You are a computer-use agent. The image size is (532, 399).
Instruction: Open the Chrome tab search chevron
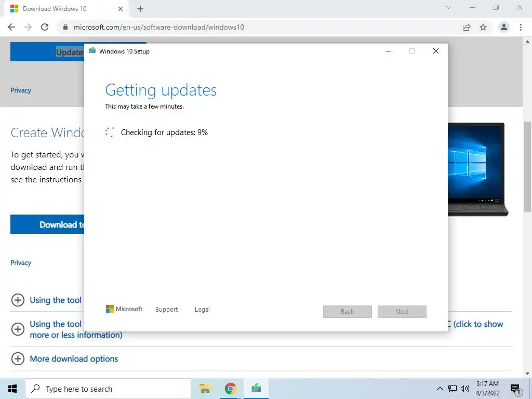pyautogui.click(x=448, y=7)
